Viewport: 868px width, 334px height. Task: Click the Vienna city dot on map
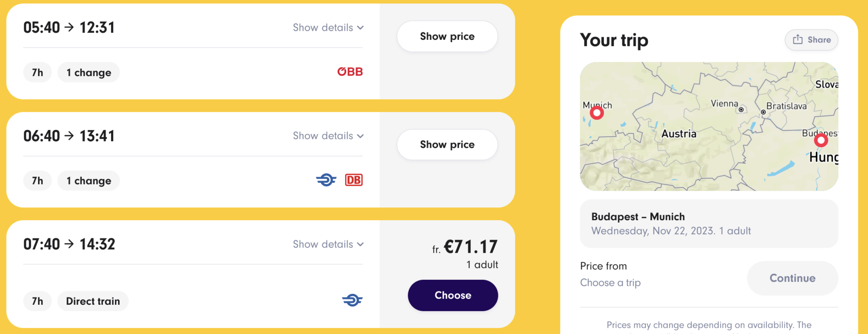(x=741, y=110)
